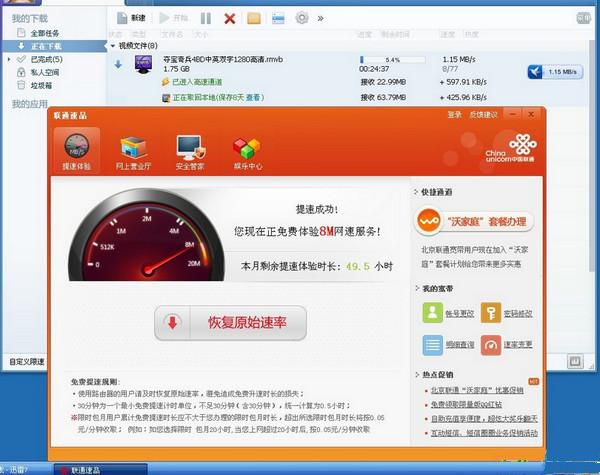
Task: Open 自助充值享便捷 promotion link
Action: 484,419
